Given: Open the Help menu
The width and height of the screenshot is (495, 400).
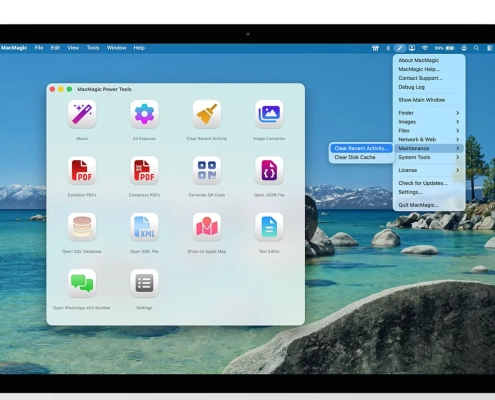Looking at the screenshot, I should (139, 48).
